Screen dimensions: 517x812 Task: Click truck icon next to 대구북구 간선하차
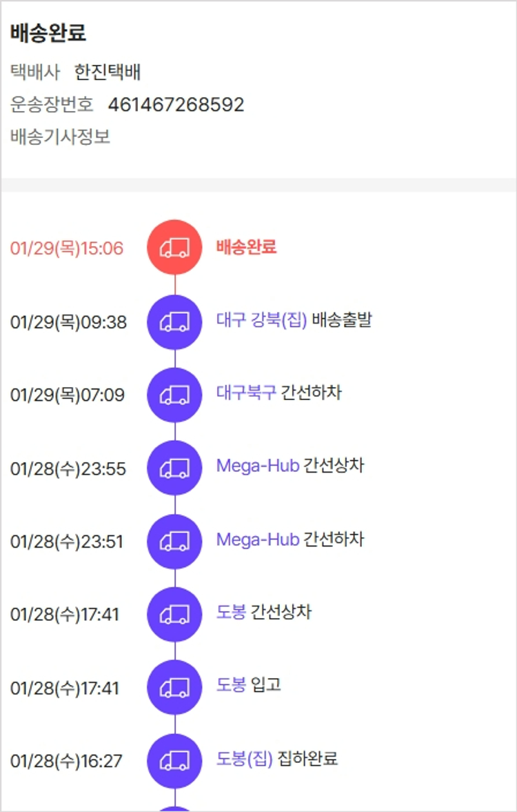pos(174,395)
